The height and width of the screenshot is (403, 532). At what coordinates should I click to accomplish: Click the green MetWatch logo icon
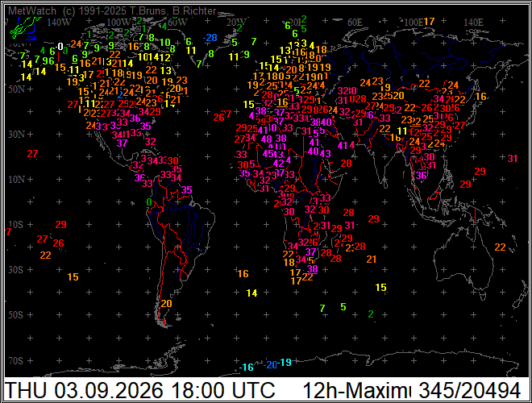[23, 28]
